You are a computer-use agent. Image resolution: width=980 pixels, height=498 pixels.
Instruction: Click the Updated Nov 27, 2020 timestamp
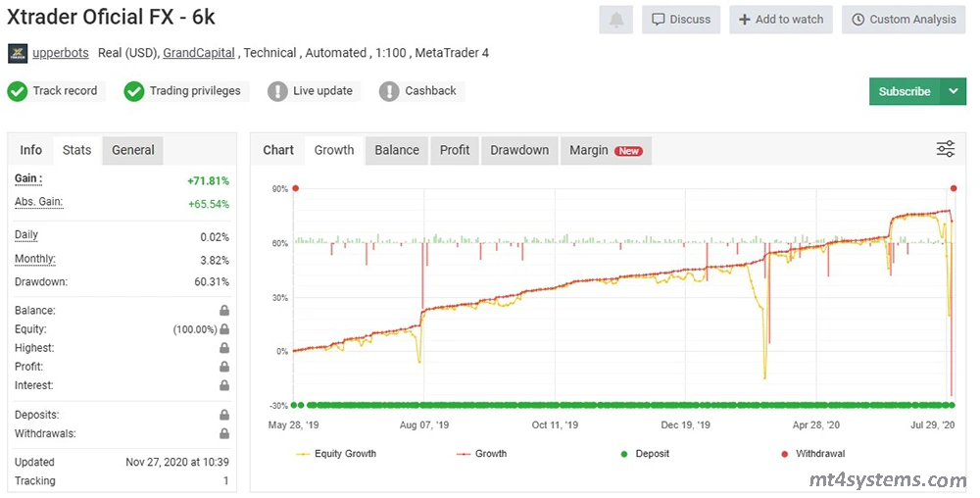176,463
